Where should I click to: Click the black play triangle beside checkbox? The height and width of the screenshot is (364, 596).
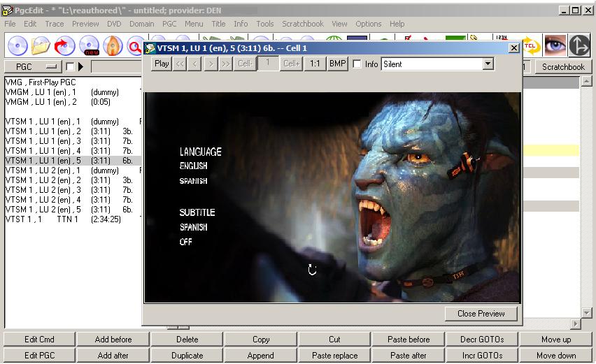[x=80, y=67]
